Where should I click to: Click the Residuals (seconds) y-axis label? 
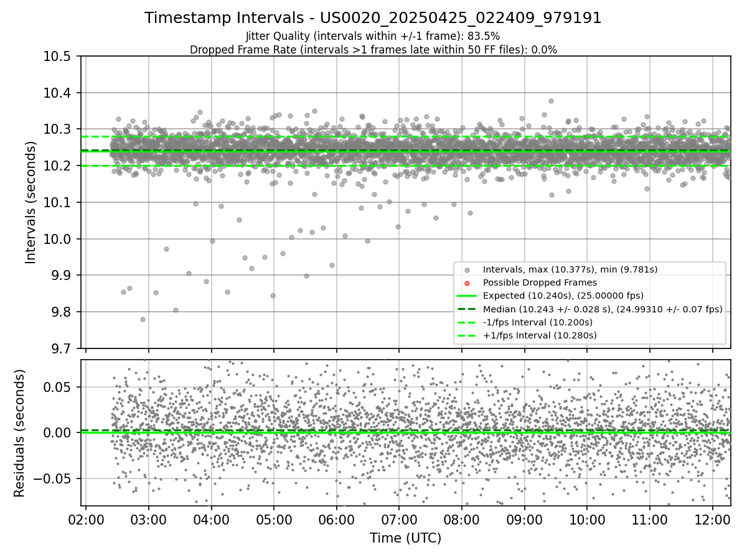pyautogui.click(x=19, y=432)
